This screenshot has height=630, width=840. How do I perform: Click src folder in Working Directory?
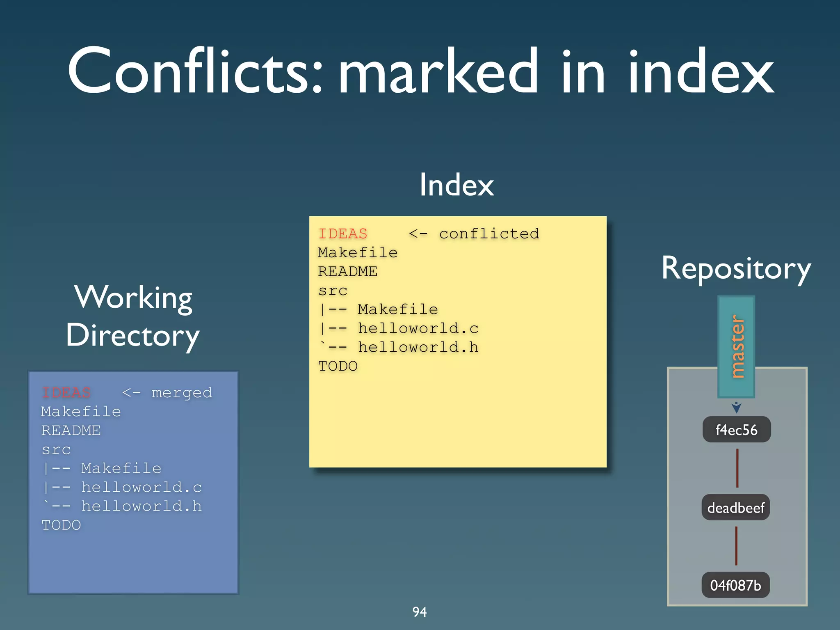click(56, 449)
